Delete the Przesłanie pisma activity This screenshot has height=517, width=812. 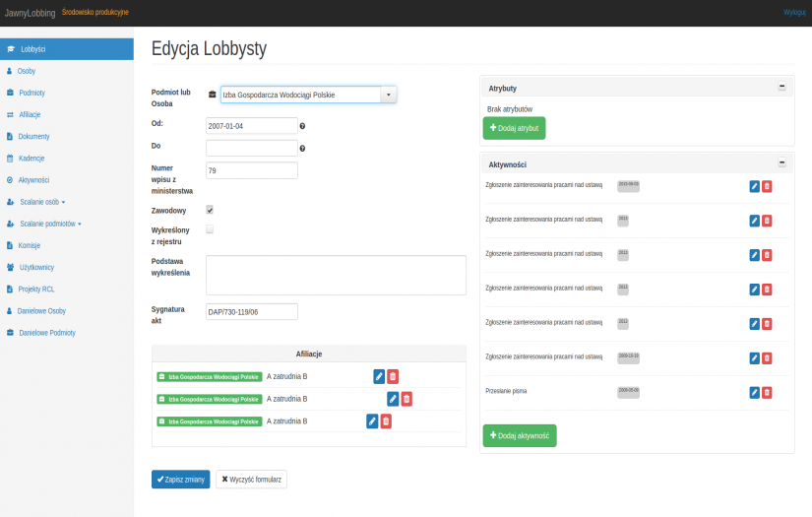(x=767, y=393)
